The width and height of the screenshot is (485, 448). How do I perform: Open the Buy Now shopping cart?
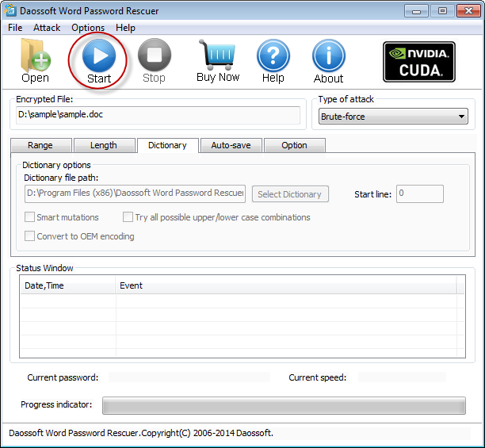click(x=218, y=60)
